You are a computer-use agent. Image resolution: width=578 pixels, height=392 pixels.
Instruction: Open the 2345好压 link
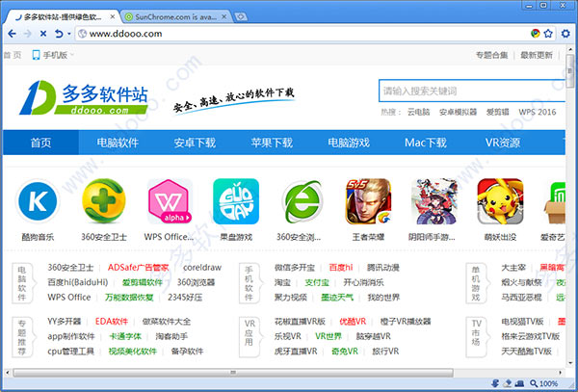coord(185,298)
